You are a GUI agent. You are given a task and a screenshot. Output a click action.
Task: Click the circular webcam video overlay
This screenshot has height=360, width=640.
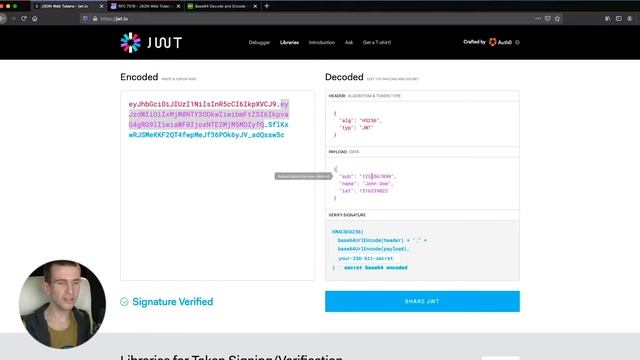click(62, 304)
